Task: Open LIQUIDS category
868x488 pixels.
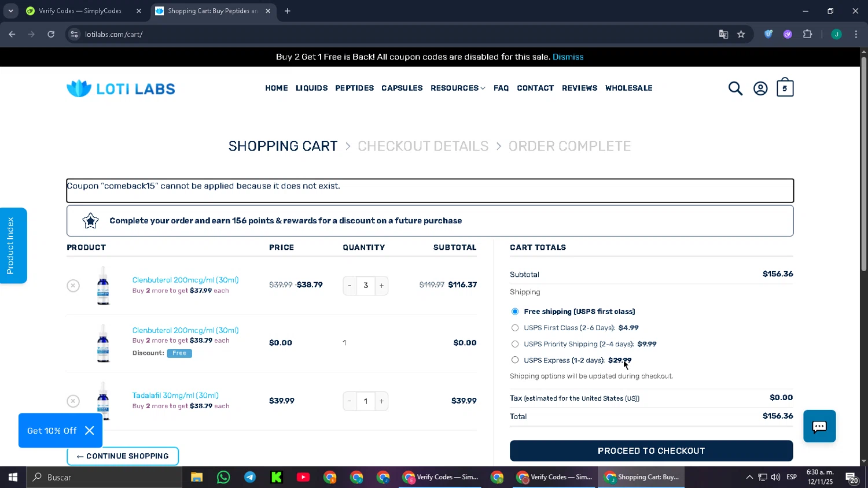Action: click(x=312, y=88)
